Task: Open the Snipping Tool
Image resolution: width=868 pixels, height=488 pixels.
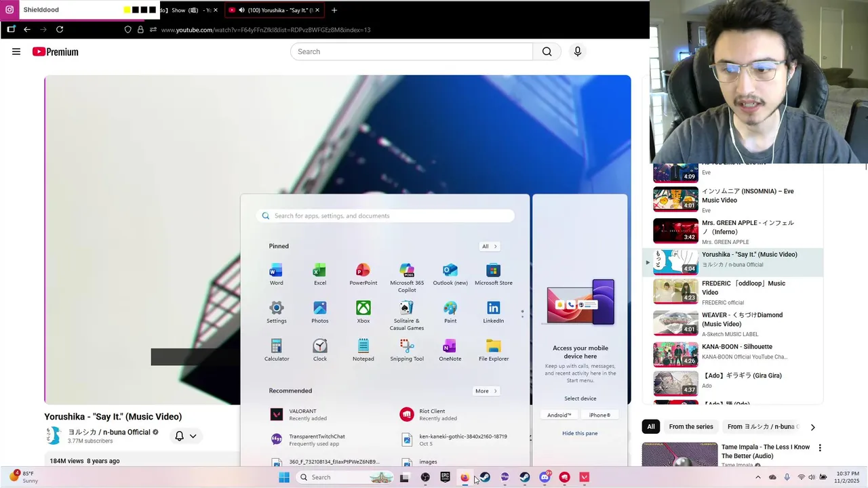Action: [407, 350]
